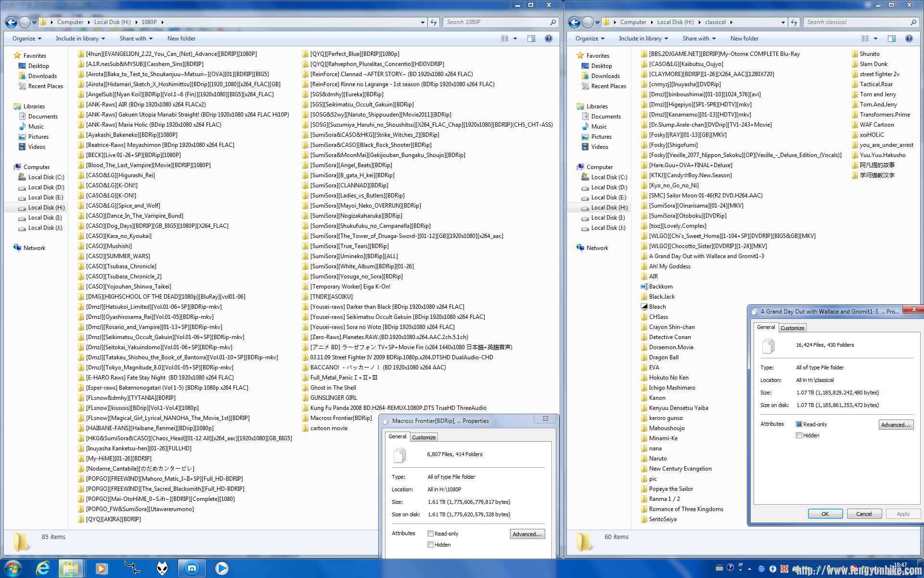Click the search magnifier in classical window
The image size is (924, 578).
[x=913, y=22]
